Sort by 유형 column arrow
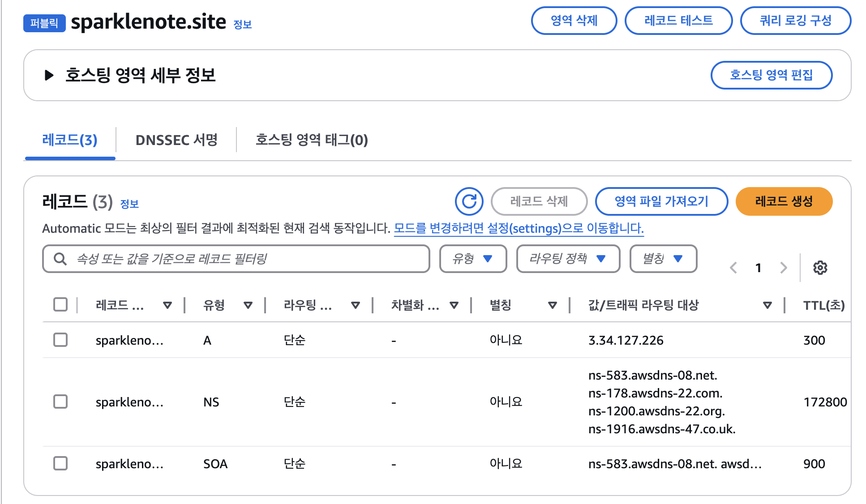 point(248,305)
